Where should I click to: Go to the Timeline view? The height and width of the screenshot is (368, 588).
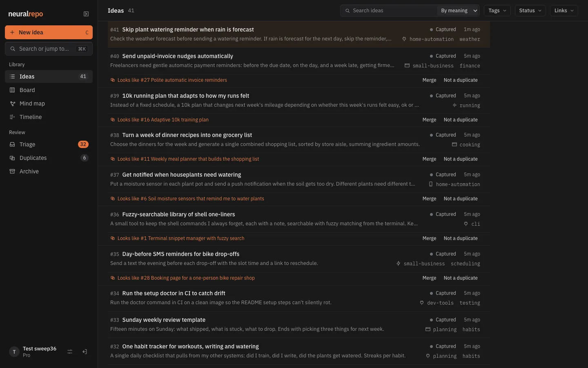click(x=49, y=117)
